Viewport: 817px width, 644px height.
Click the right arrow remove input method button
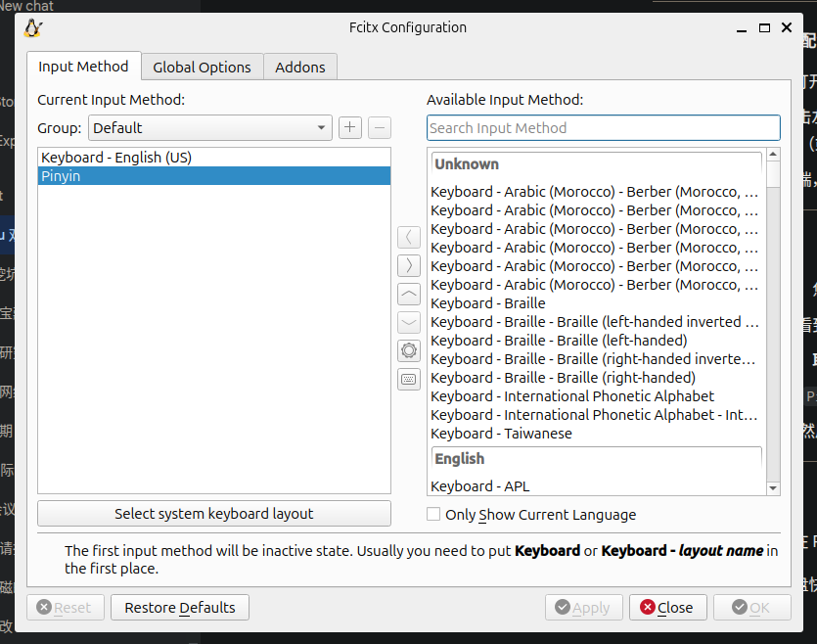tap(409, 266)
